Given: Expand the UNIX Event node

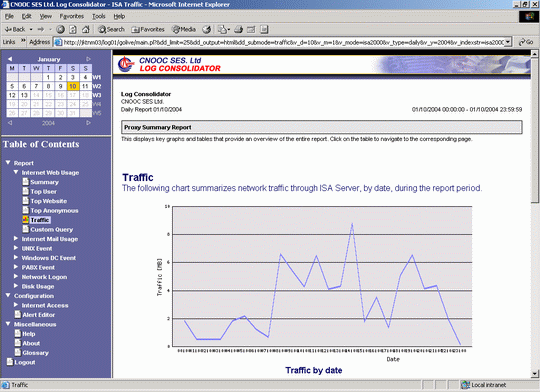Looking at the screenshot, I should pyautogui.click(x=16, y=248).
